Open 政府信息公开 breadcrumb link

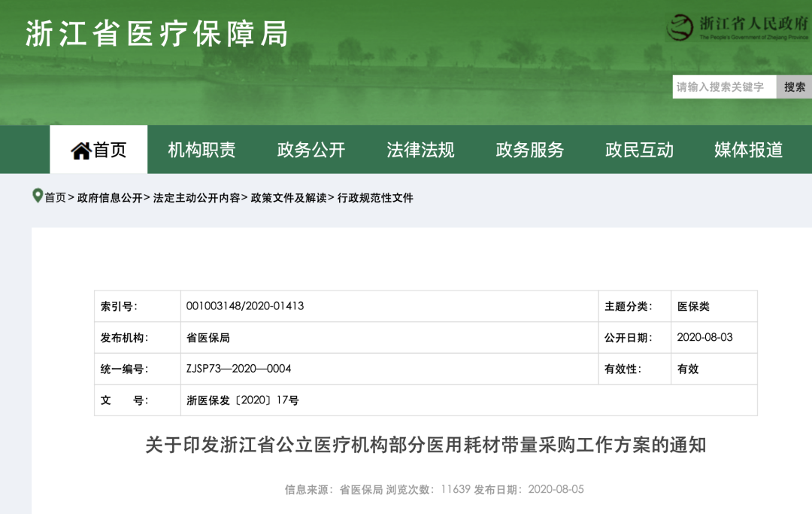110,198
